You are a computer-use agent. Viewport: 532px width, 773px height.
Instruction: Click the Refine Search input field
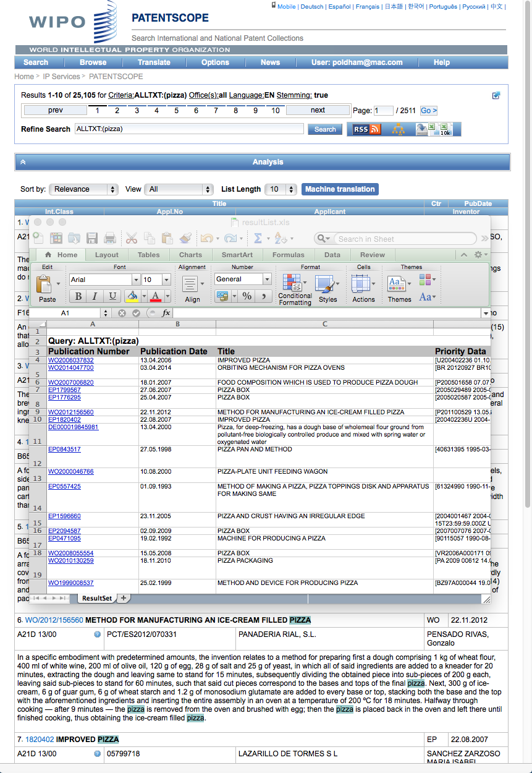coord(189,129)
